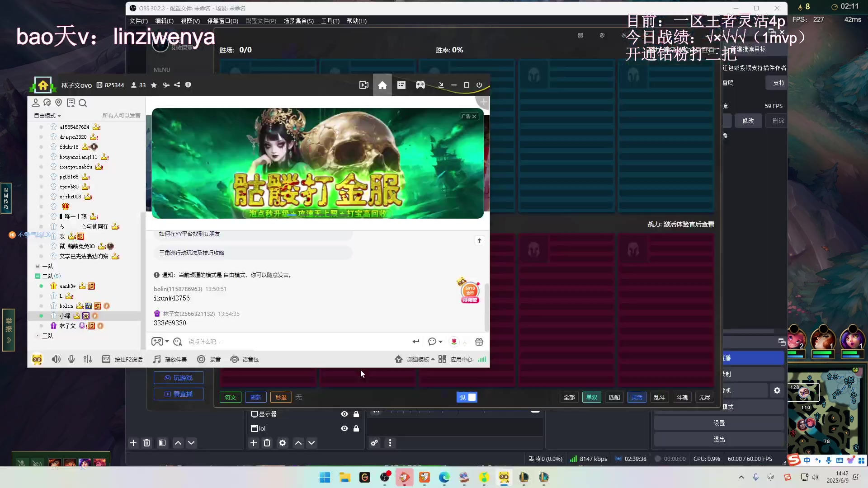Favorite the channel with the star icon
Image resolution: width=868 pixels, height=488 pixels.
[x=154, y=85]
